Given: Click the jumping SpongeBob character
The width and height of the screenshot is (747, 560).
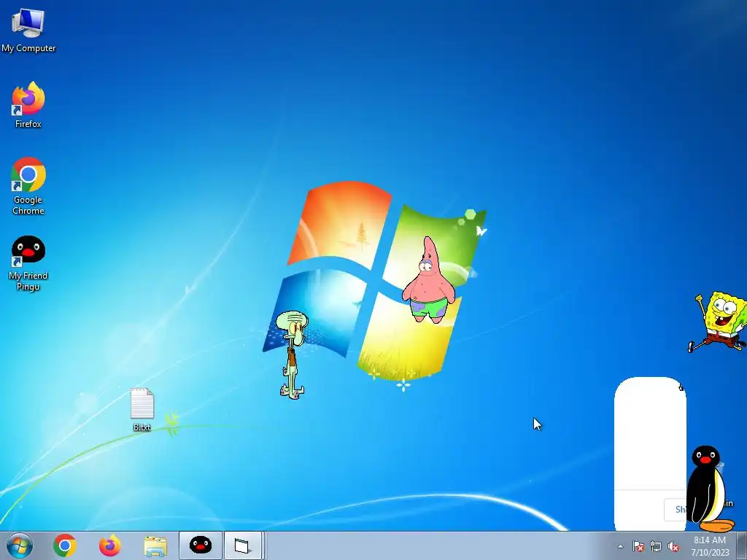Looking at the screenshot, I should pyautogui.click(x=719, y=322).
